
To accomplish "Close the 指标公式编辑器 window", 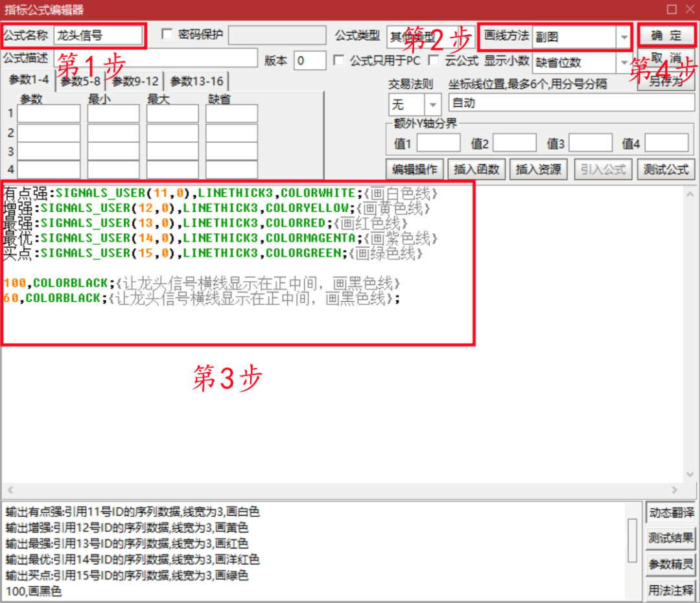I will click(690, 9).
